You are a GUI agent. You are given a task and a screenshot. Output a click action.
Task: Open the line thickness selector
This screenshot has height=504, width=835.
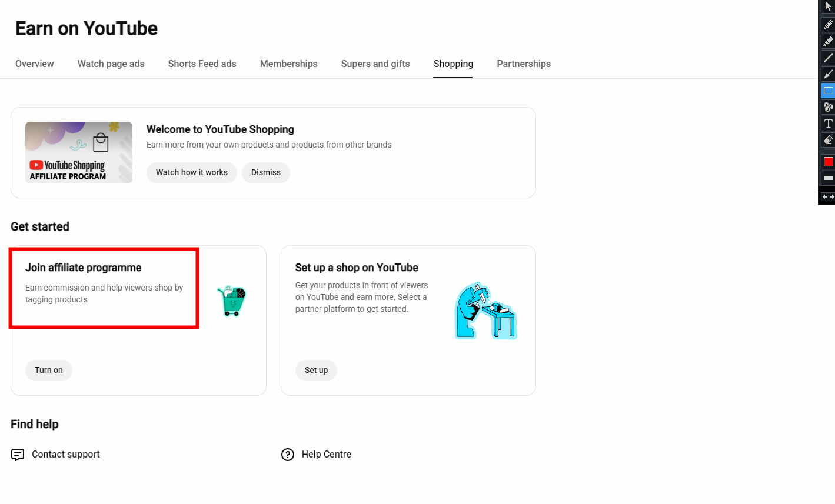pyautogui.click(x=828, y=178)
